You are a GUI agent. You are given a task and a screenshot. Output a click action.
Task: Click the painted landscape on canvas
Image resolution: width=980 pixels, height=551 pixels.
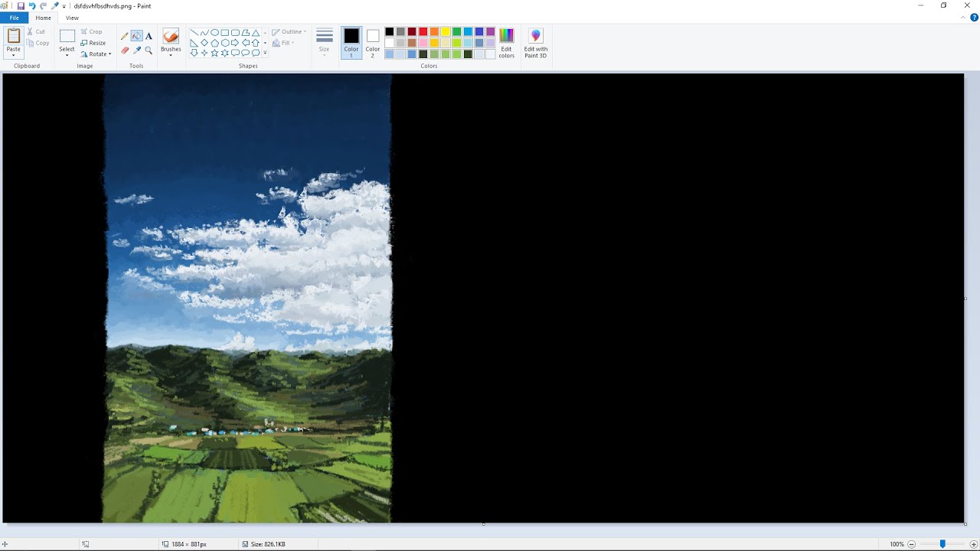click(247, 298)
